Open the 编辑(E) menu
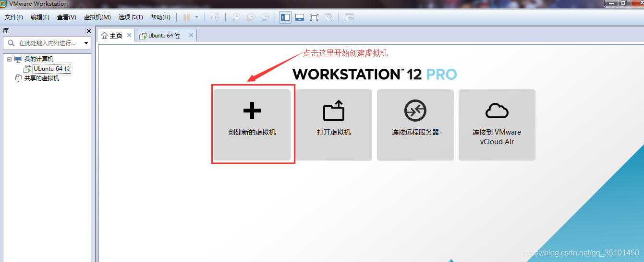 pos(40,17)
